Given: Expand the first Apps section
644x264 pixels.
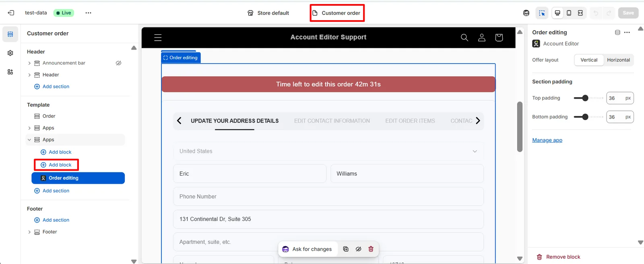Looking at the screenshot, I should point(29,128).
